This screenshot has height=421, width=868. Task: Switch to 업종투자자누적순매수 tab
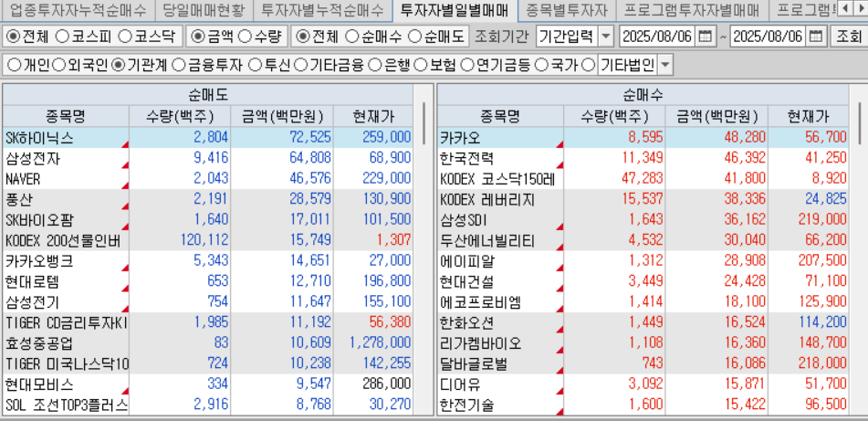point(78,9)
